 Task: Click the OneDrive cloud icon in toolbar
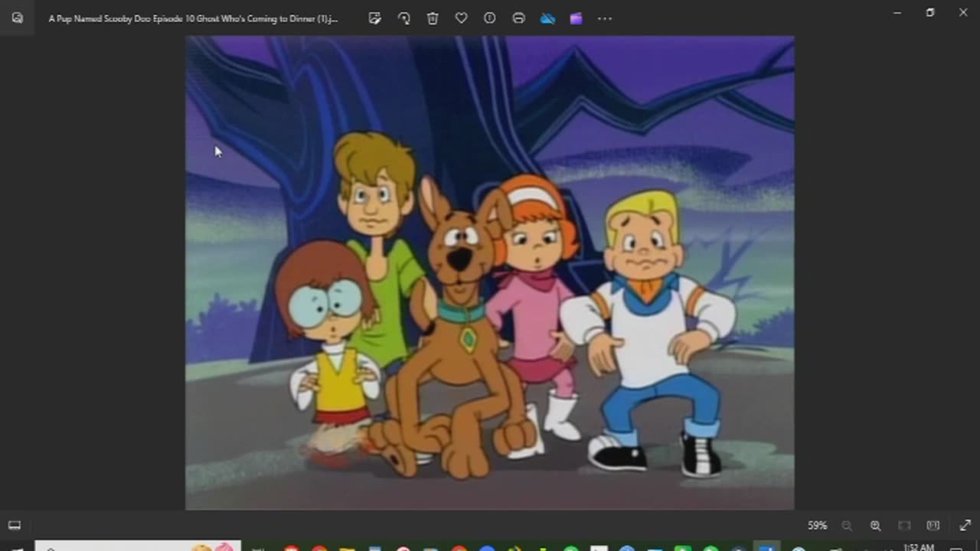[547, 18]
